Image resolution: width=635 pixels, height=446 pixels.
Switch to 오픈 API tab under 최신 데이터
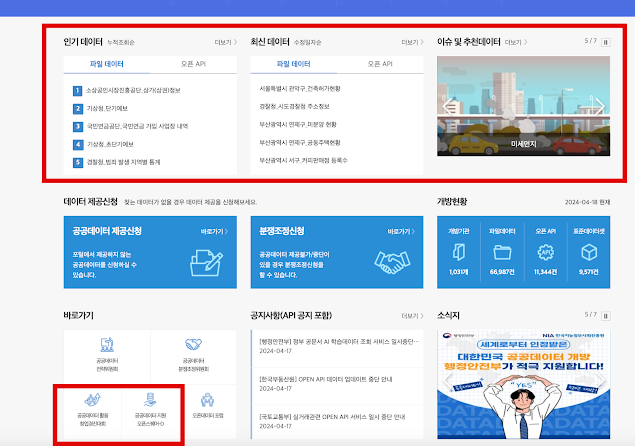(380, 64)
